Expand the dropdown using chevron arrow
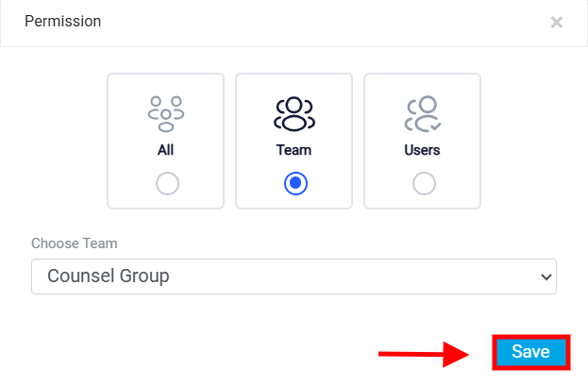 coord(546,277)
